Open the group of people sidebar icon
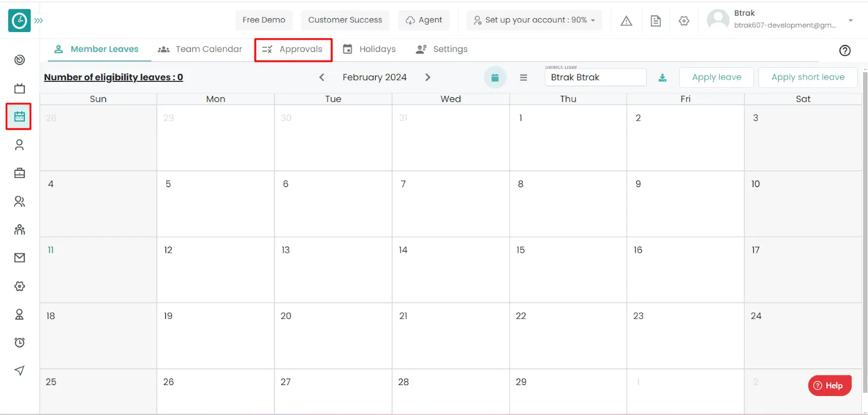This screenshot has height=415, width=868. (20, 229)
